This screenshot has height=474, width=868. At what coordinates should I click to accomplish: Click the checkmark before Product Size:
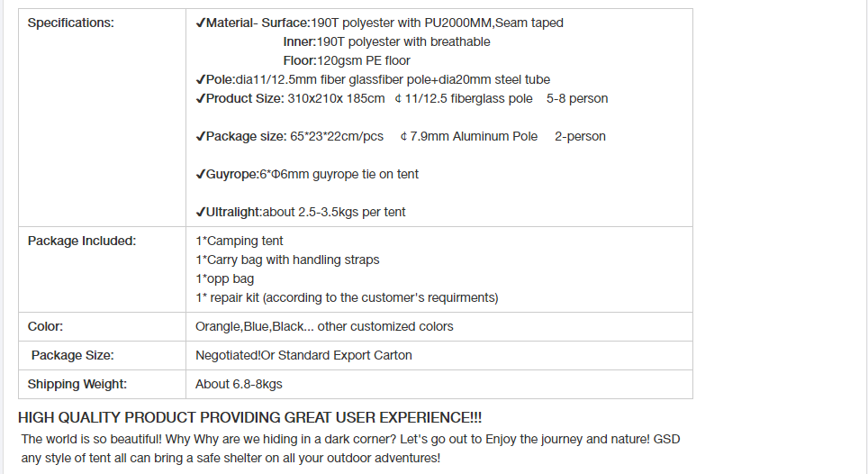click(201, 98)
